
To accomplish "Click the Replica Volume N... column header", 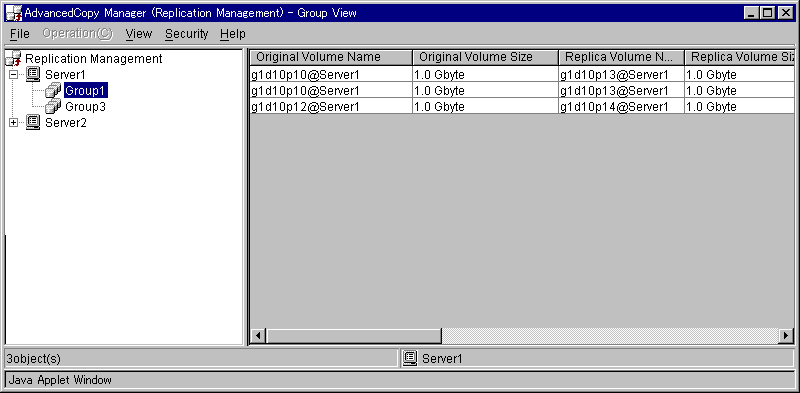I will tap(621, 57).
